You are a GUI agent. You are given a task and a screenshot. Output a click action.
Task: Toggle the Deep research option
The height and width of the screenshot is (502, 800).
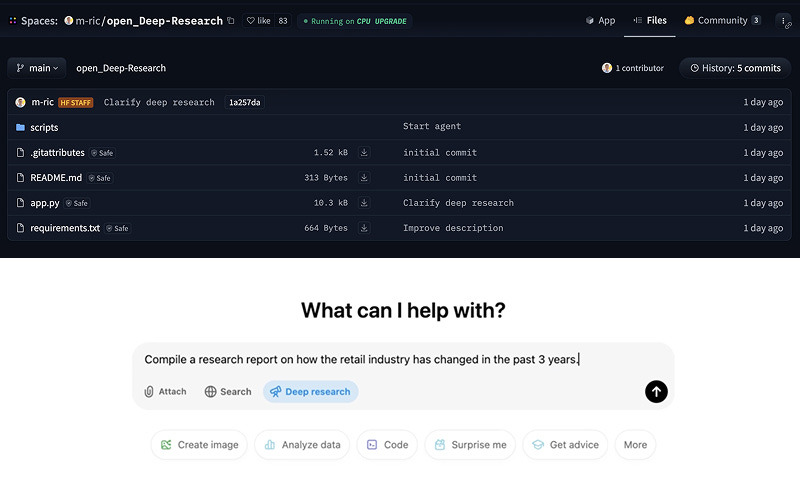click(x=311, y=391)
